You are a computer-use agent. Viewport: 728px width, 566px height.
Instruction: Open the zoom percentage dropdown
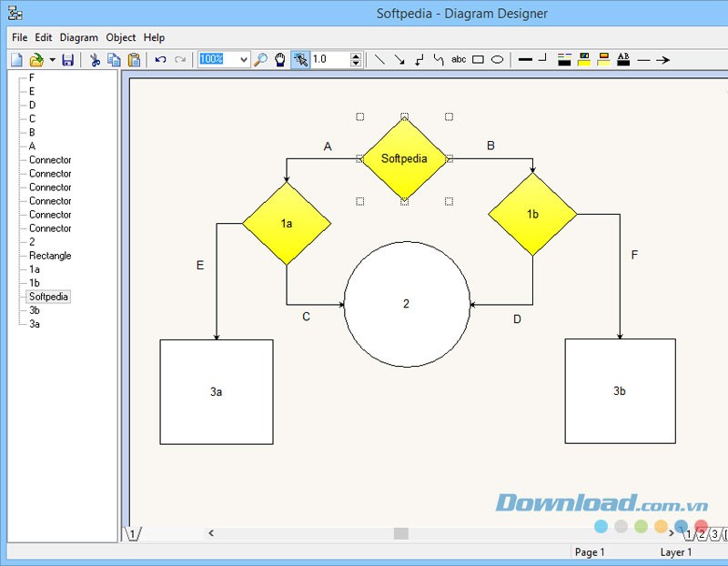click(243, 59)
